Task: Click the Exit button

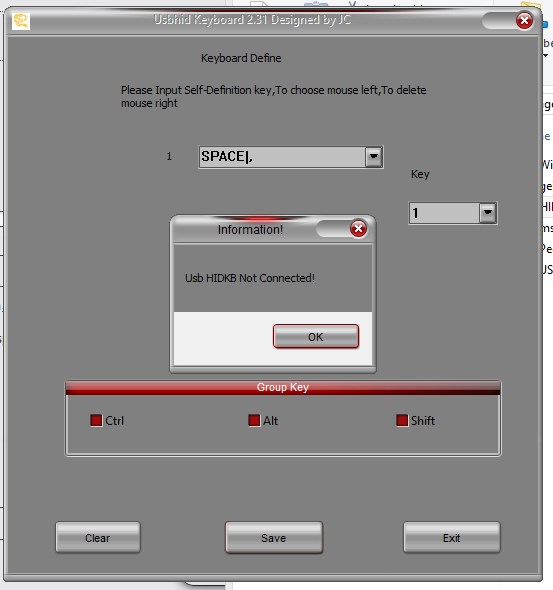Action: pos(452,537)
